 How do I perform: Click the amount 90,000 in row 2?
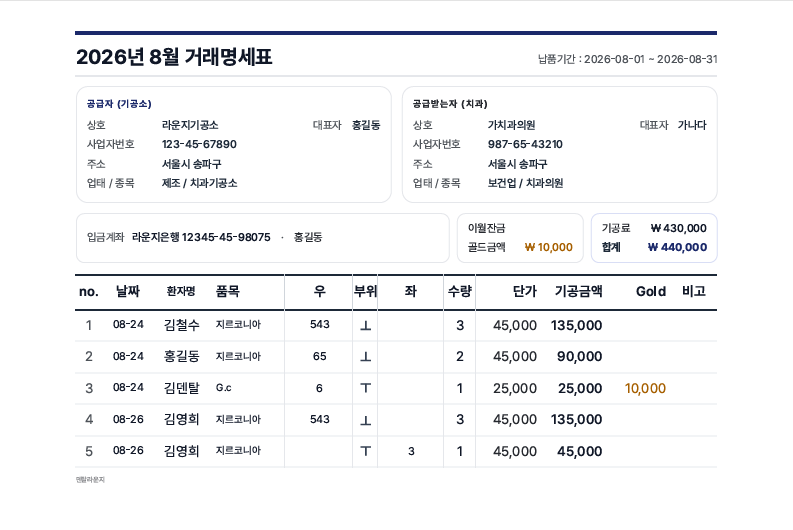point(580,357)
